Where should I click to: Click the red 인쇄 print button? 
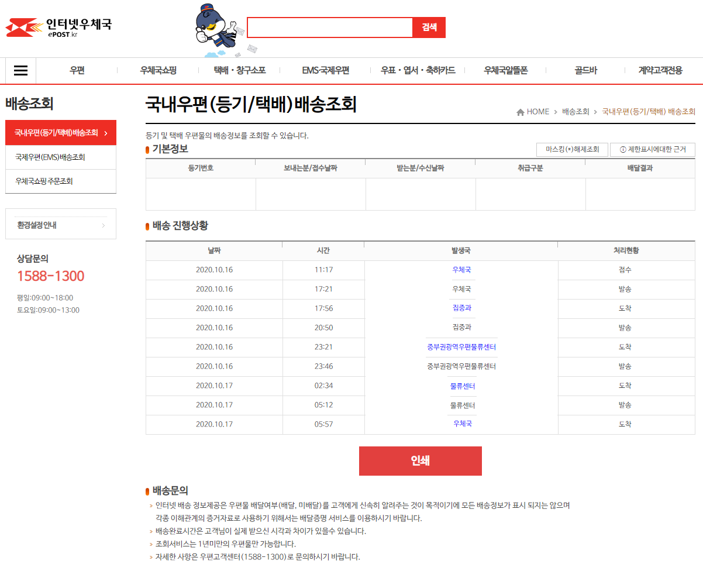tap(421, 461)
